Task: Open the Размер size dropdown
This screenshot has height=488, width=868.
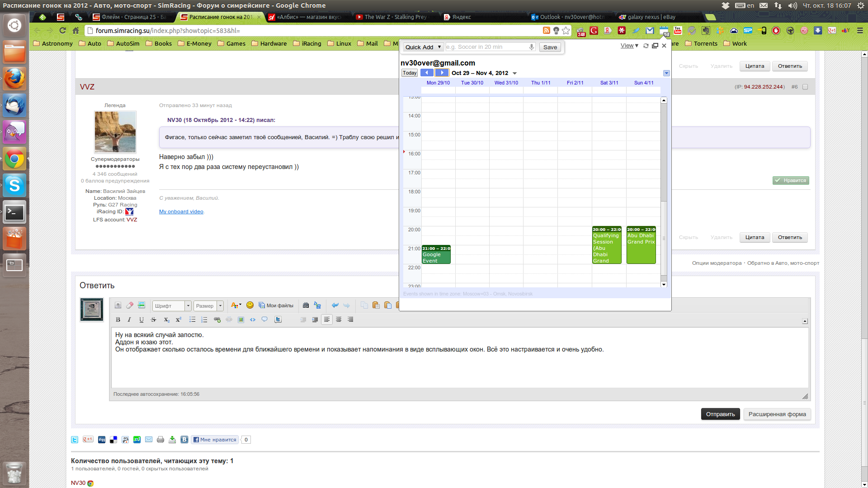Action: 208,306
